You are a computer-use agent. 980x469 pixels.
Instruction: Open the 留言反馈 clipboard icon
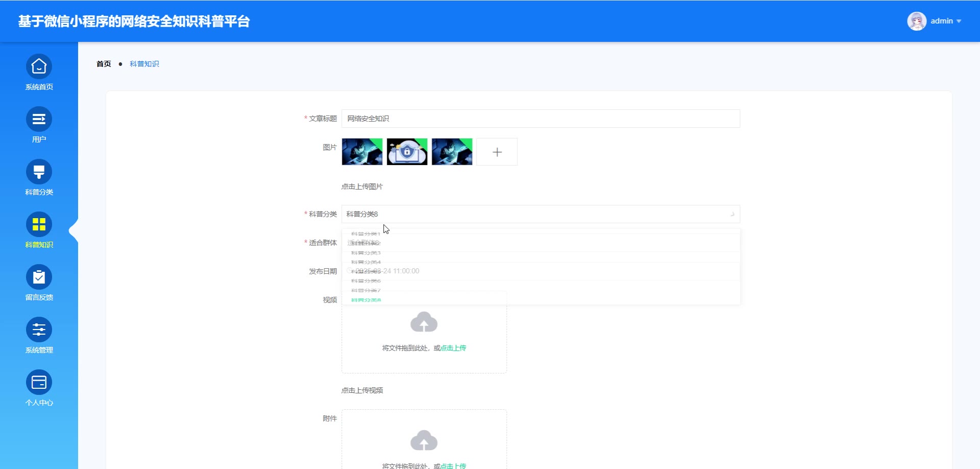click(x=39, y=277)
